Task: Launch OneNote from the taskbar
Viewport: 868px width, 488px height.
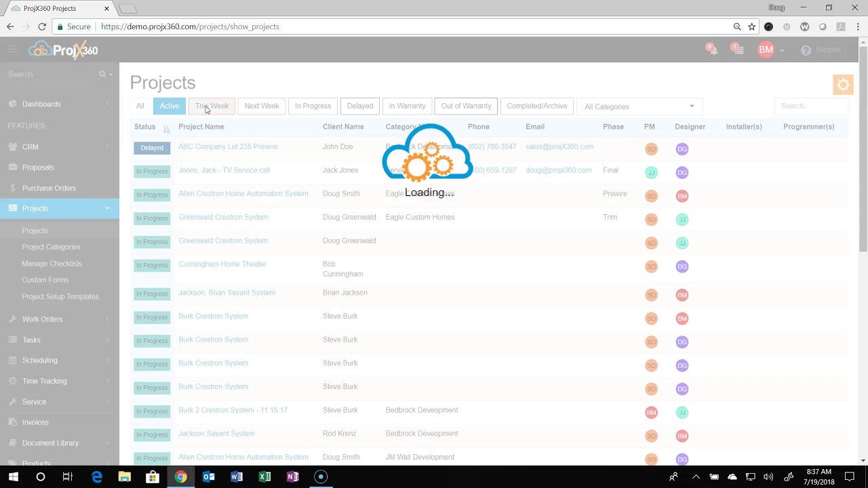Action: click(293, 476)
